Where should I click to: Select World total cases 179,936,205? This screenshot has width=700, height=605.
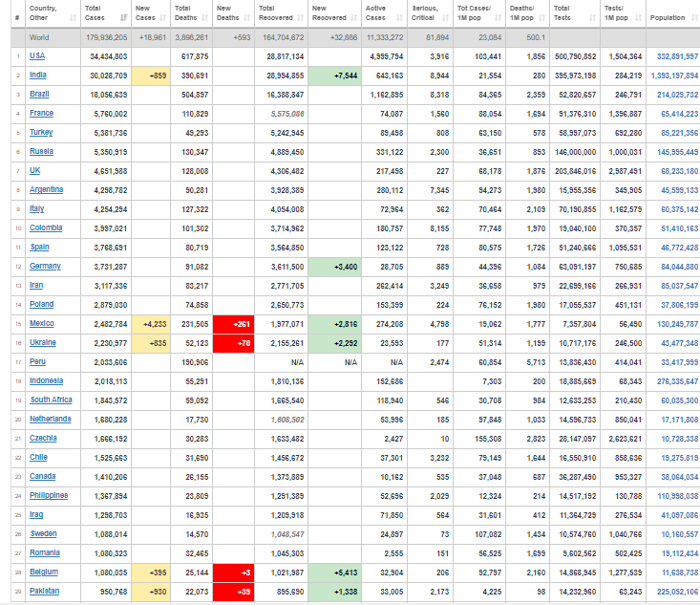tap(106, 38)
